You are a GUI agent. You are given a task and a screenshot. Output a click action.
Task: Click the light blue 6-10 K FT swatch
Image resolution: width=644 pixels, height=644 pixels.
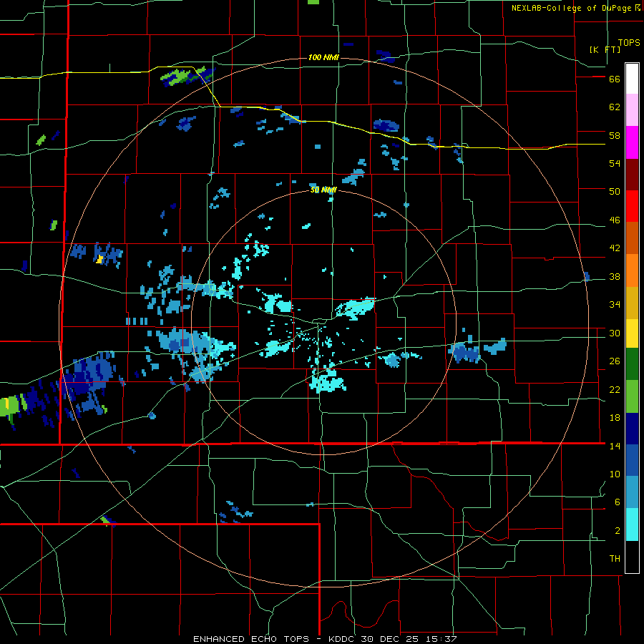pyautogui.click(x=632, y=492)
